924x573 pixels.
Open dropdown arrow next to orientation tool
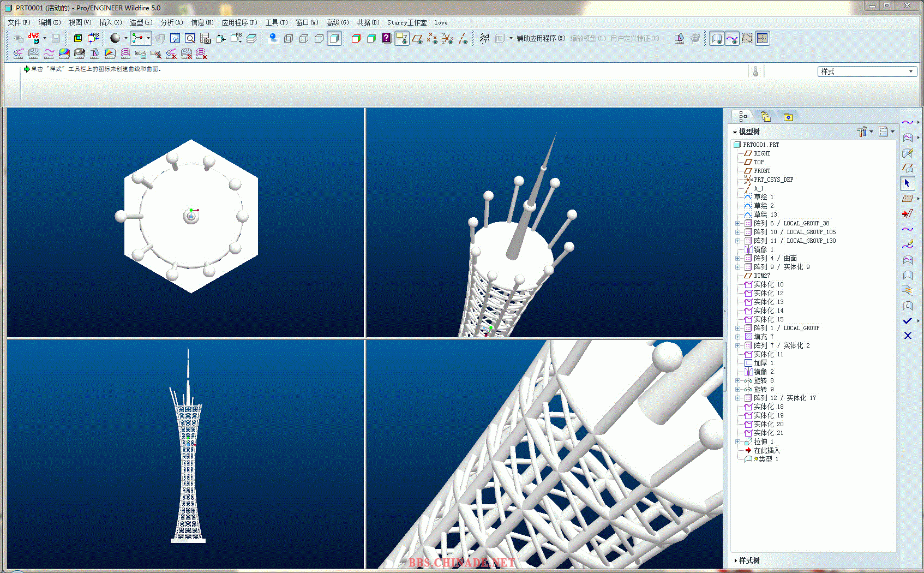coord(148,38)
